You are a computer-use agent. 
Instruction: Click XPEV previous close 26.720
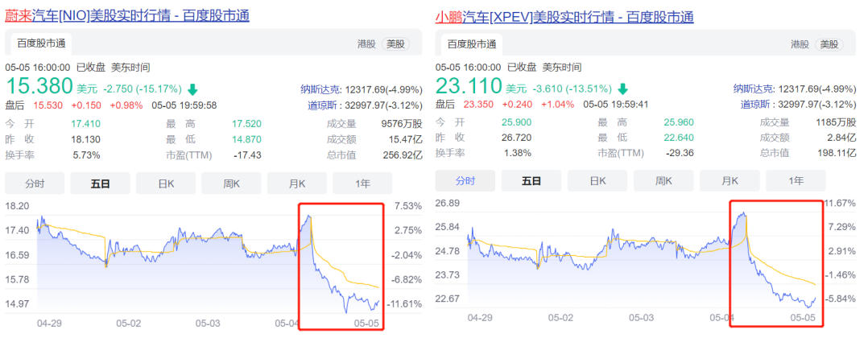coord(516,137)
